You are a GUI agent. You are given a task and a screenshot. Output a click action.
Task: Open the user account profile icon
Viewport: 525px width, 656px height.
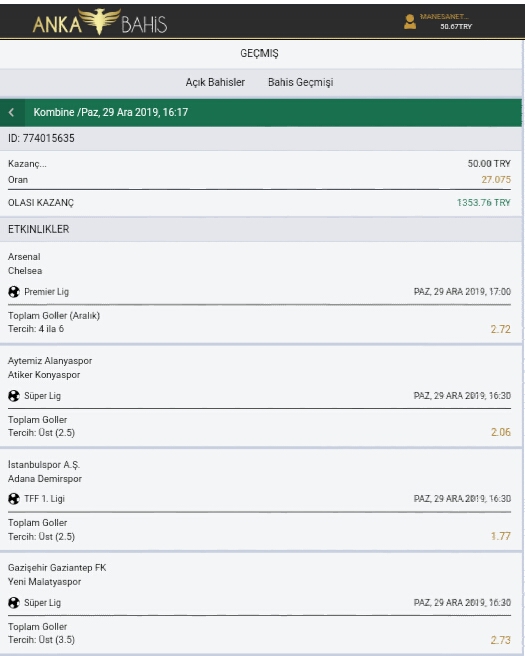(410, 22)
